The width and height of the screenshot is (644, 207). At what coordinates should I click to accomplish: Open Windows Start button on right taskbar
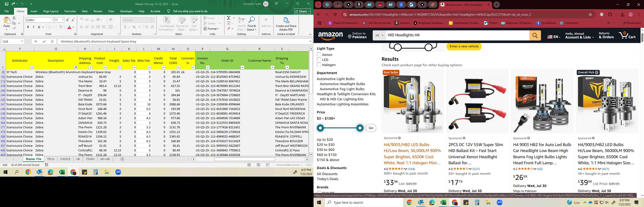(319, 202)
